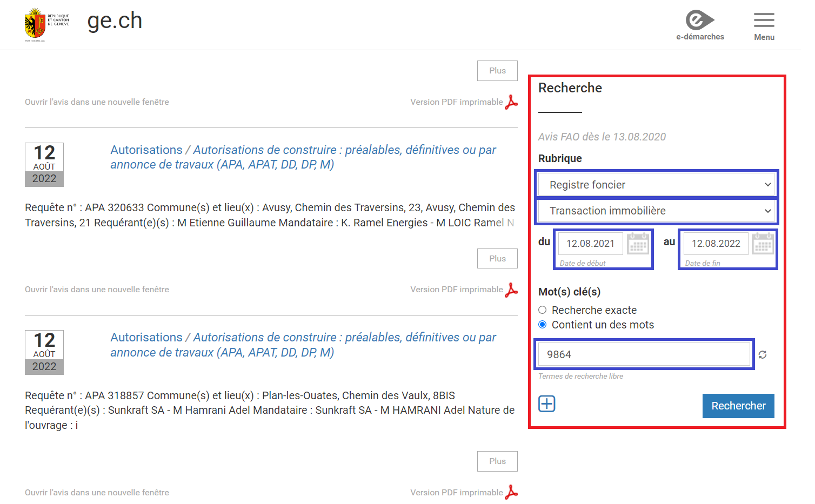Open the printable PDF version for APA 320633
This screenshot has width=815, height=504.
[457, 290]
